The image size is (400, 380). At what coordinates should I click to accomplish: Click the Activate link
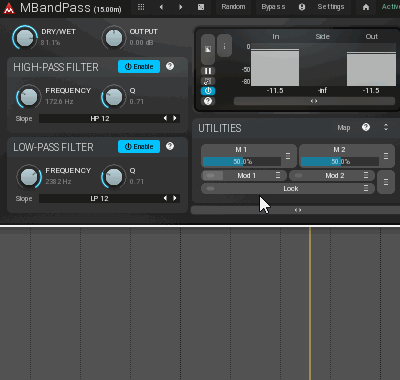click(391, 7)
